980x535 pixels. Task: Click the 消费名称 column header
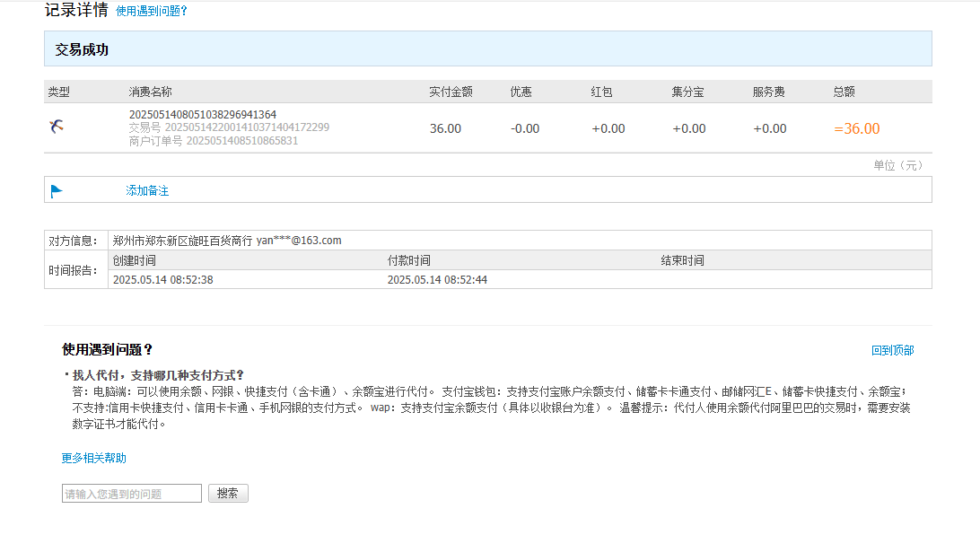150,92
